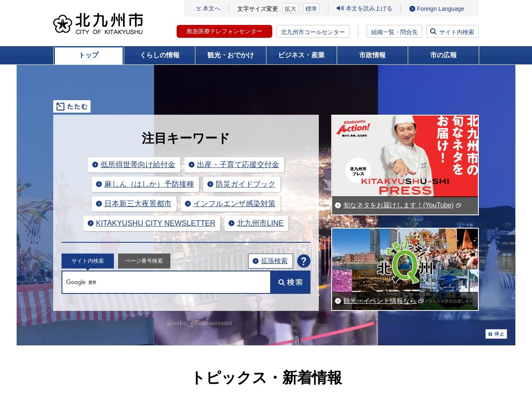Open 旬なネタをお届けします！(YouTube) link
Image resolution: width=532 pixels, height=399 pixels.
pyautogui.click(x=399, y=205)
